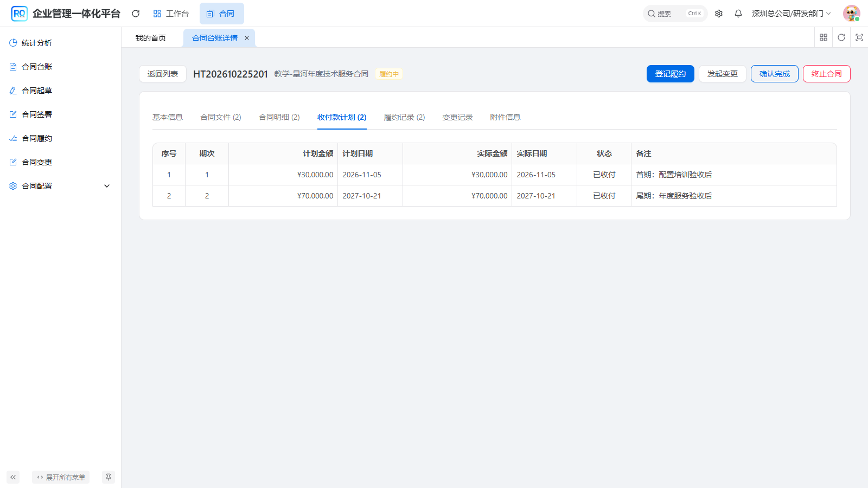Open the 履约记录 (2) tab

[404, 117]
